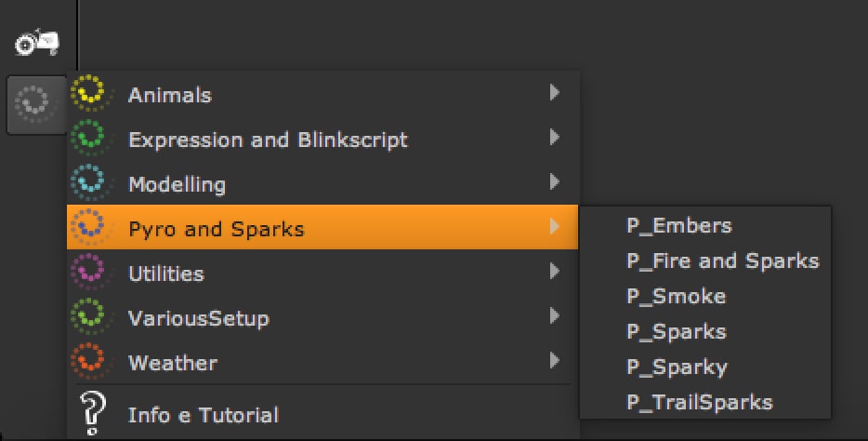Screen dimensions: 868x441
Task: Expand the Modelling submenu arrow
Action: pyautogui.click(x=554, y=181)
